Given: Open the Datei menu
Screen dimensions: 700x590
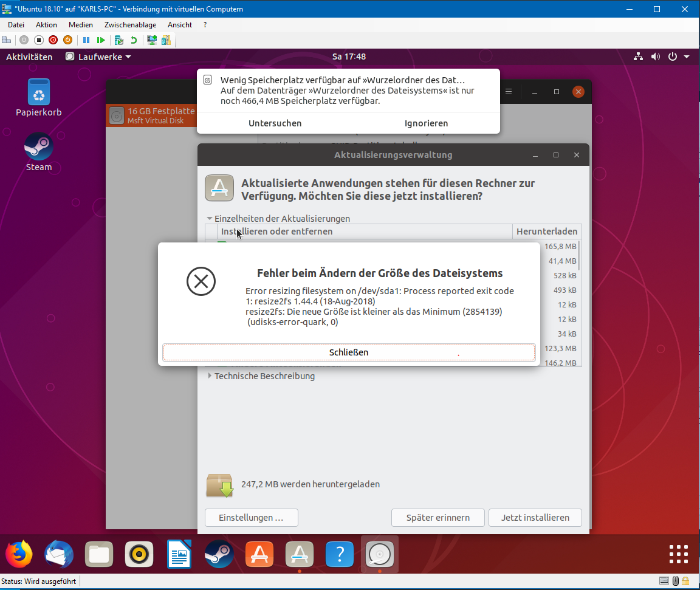Looking at the screenshot, I should 16,25.
